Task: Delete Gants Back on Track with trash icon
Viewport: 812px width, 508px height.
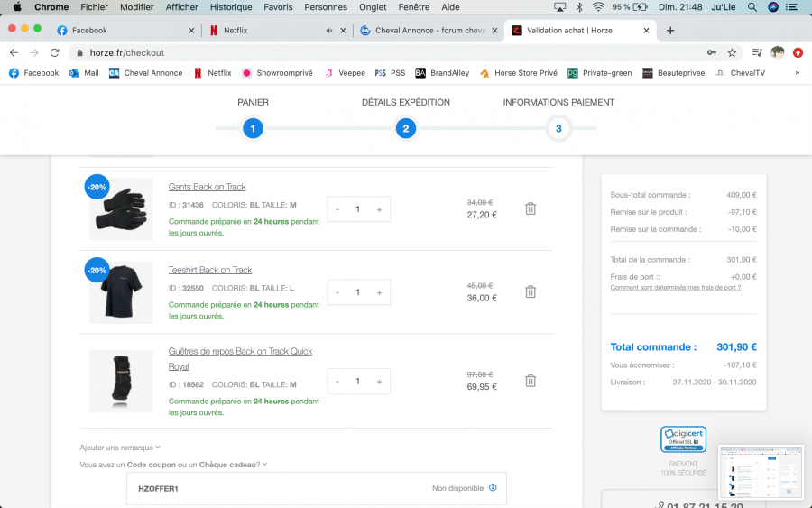Action: click(531, 208)
